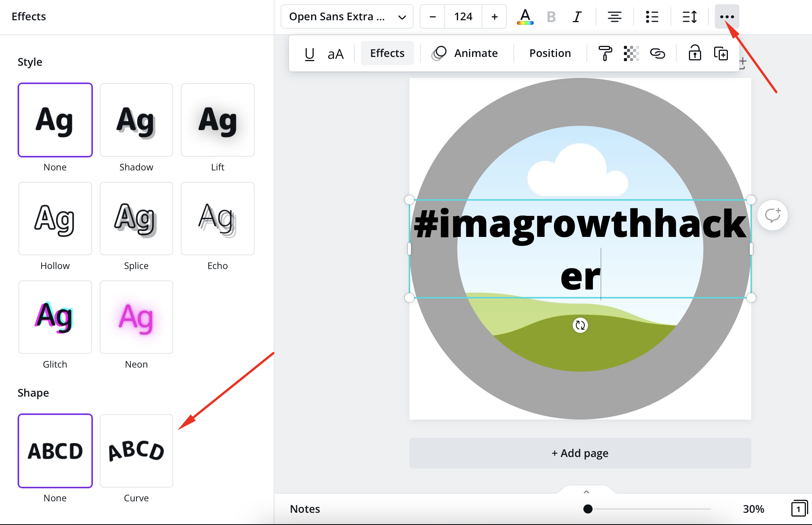The height and width of the screenshot is (525, 812).
Task: Open the page grid view icon
Action: (799, 509)
